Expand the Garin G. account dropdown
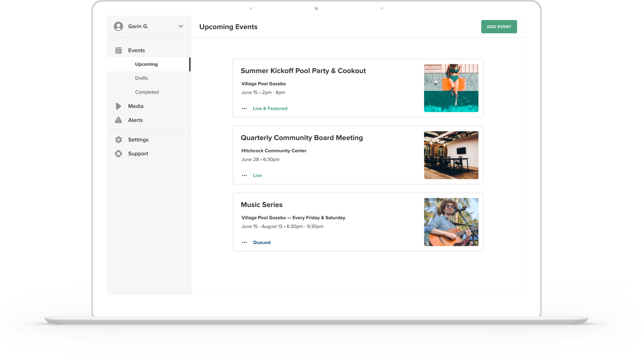Screen dimensions: 644x354 (x=181, y=26)
